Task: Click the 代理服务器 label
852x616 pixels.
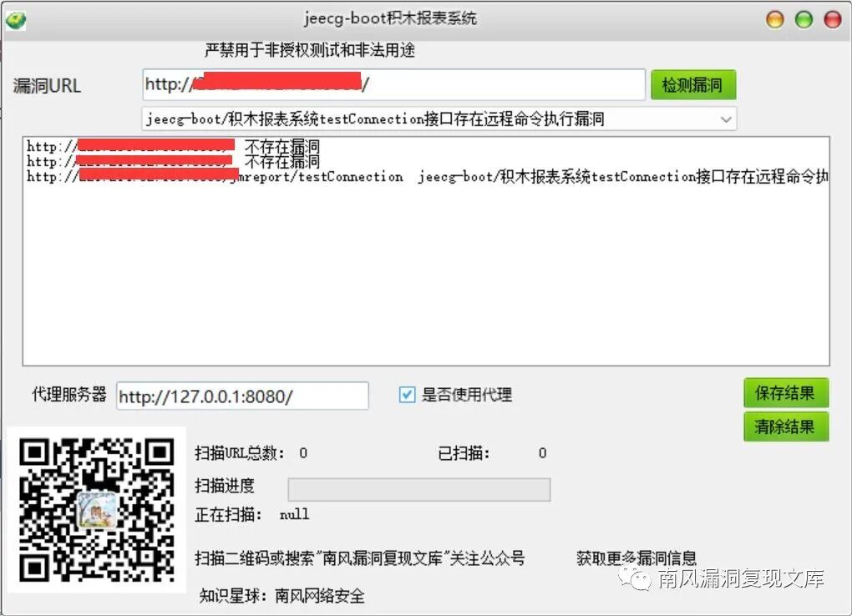Action: (x=69, y=394)
